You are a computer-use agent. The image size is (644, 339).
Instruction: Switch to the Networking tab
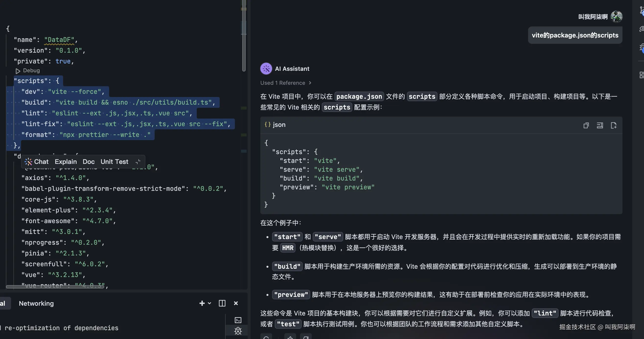[x=36, y=303]
